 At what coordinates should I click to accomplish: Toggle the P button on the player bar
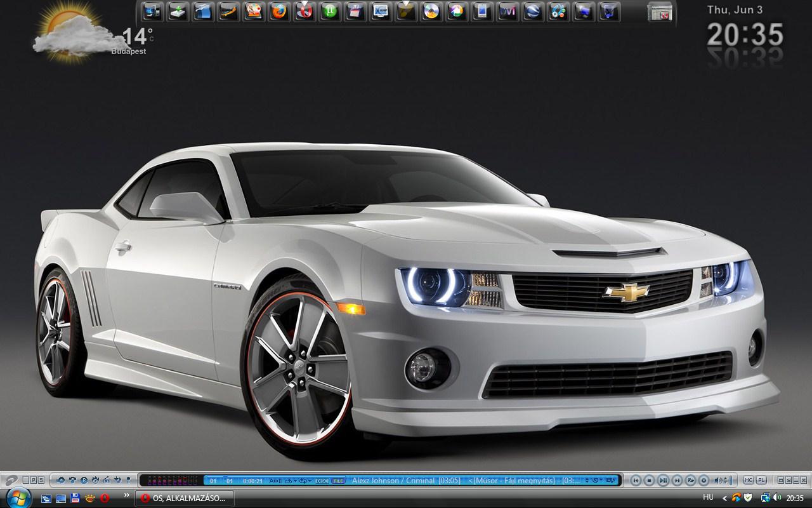(34, 480)
